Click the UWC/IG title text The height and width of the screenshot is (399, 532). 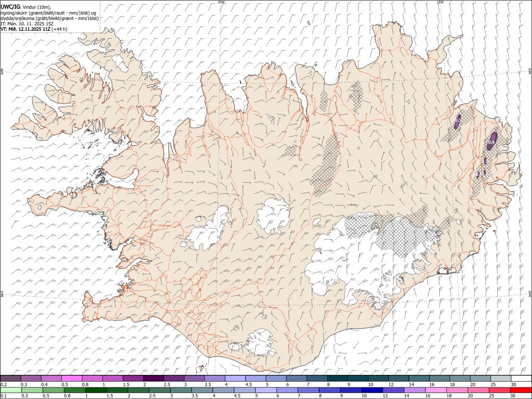(10, 7)
